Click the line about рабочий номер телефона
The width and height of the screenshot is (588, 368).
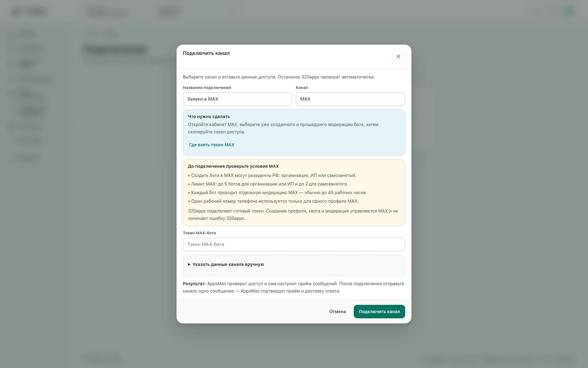click(x=273, y=201)
